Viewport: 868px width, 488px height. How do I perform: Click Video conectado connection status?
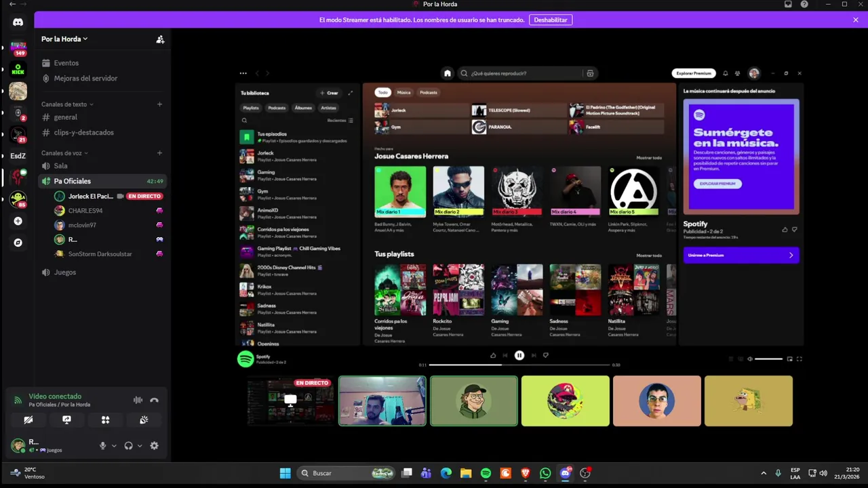pos(55,396)
